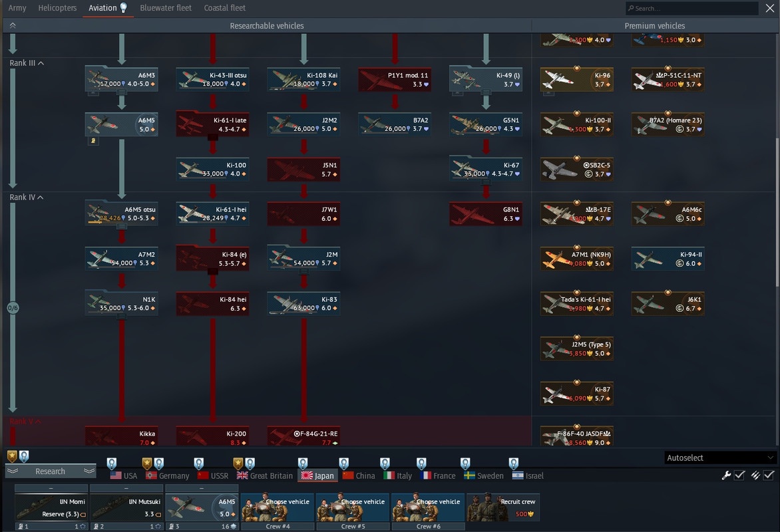This screenshot has width=780, height=532.
Task: Select the J5N1 locked card
Action: pyautogui.click(x=303, y=169)
